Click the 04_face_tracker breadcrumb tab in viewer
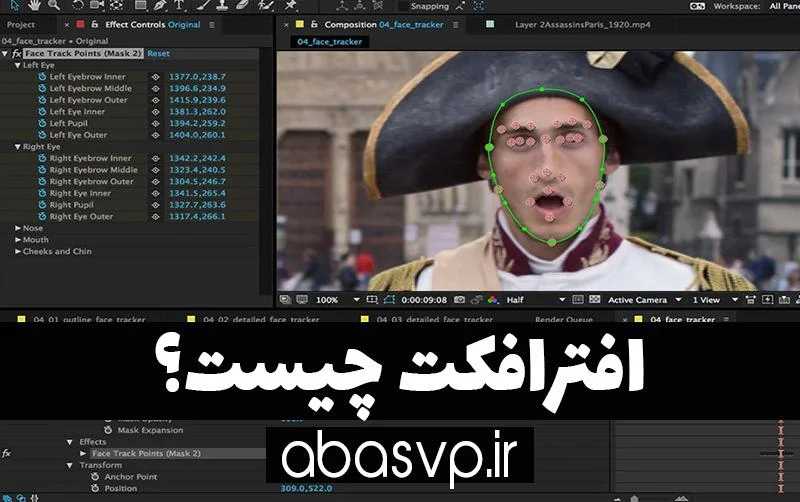This screenshot has width=800, height=502. coord(330,42)
